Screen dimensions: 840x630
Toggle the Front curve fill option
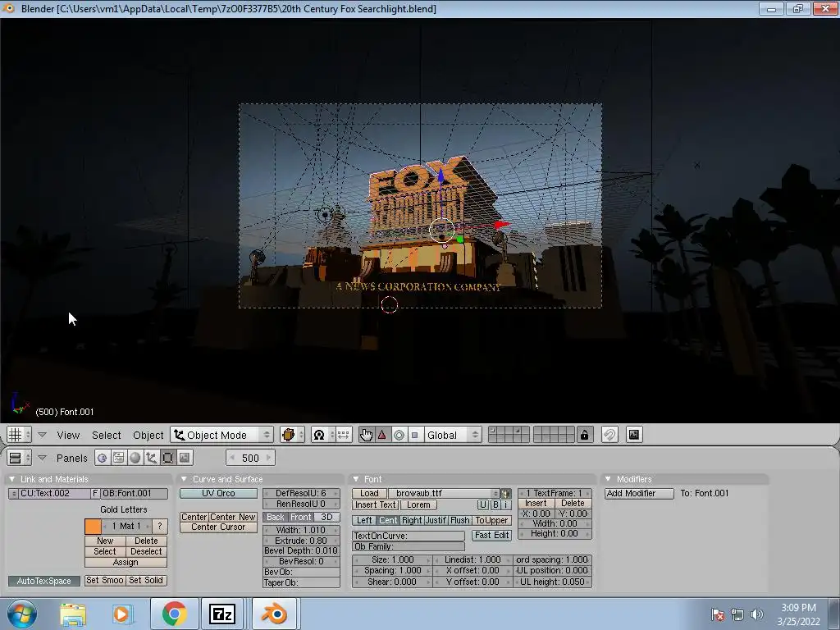click(300, 517)
